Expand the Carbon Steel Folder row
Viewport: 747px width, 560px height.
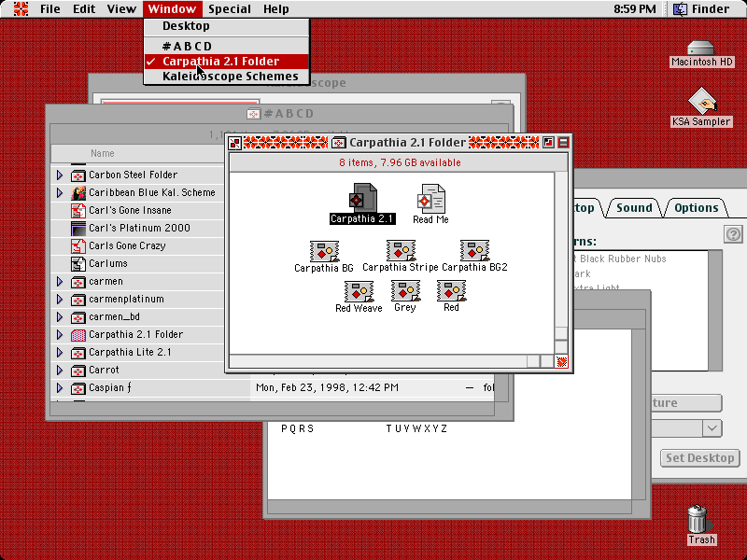(60, 175)
